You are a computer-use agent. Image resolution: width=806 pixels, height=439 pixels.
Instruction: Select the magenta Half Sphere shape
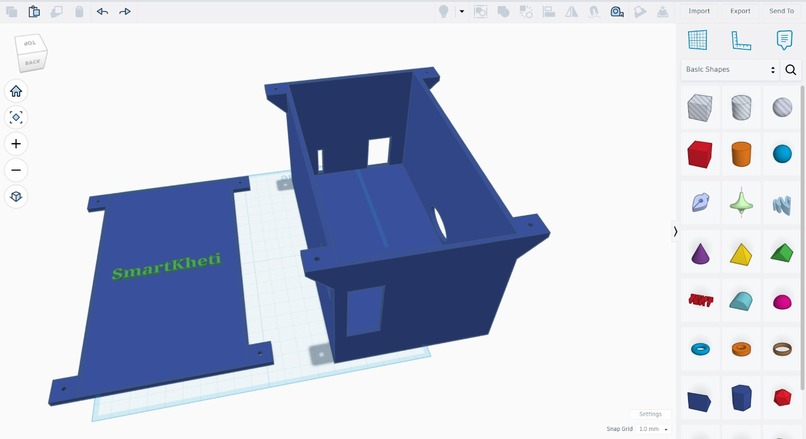coord(782,302)
